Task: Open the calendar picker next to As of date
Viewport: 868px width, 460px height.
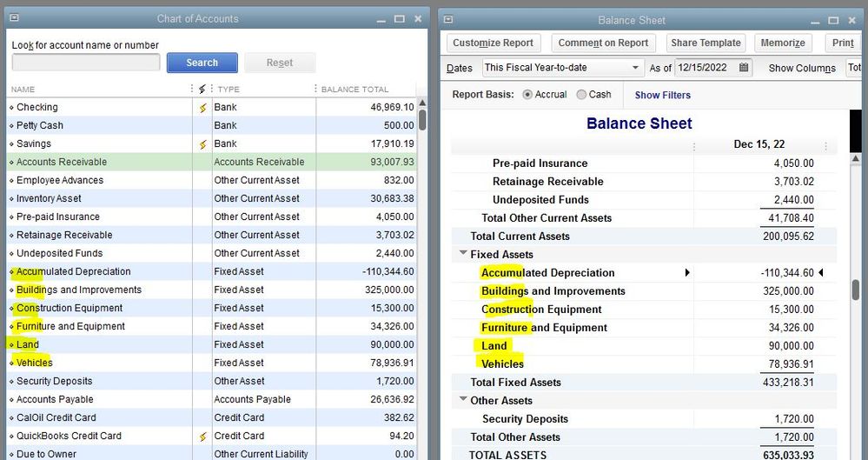Action: coord(744,68)
